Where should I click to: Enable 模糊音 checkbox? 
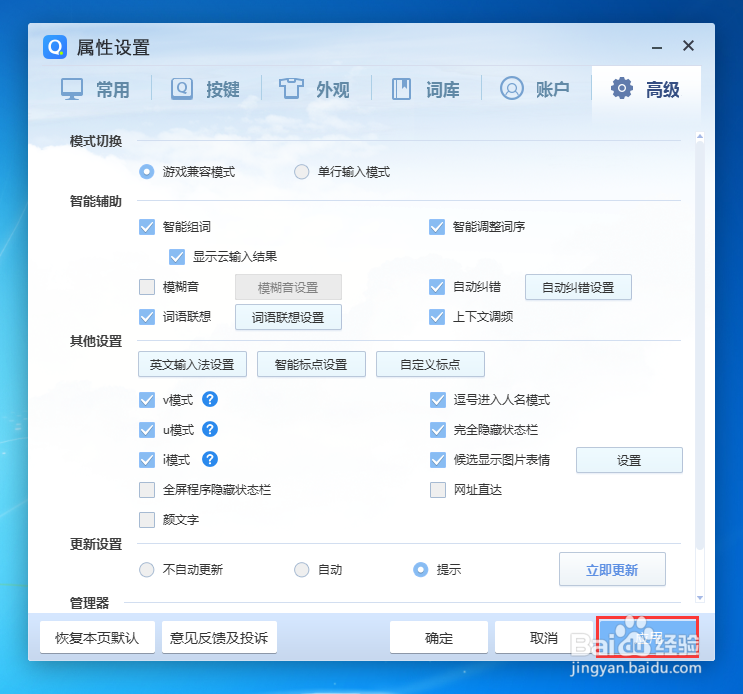pos(147,287)
